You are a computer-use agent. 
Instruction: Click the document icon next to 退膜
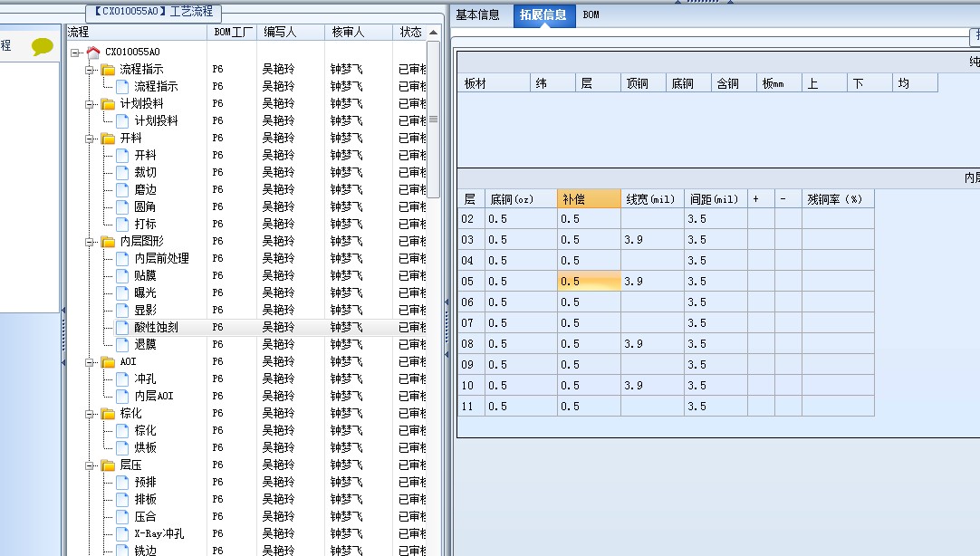(x=122, y=344)
